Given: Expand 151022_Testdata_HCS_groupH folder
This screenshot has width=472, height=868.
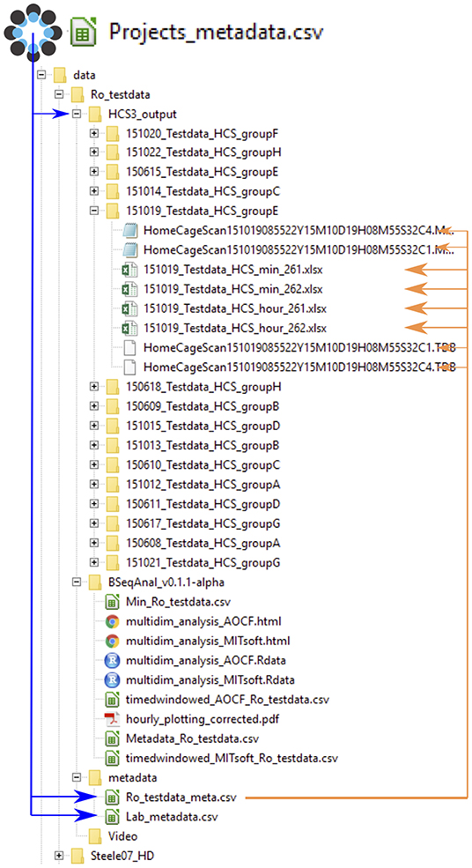Looking at the screenshot, I should pyautogui.click(x=94, y=152).
